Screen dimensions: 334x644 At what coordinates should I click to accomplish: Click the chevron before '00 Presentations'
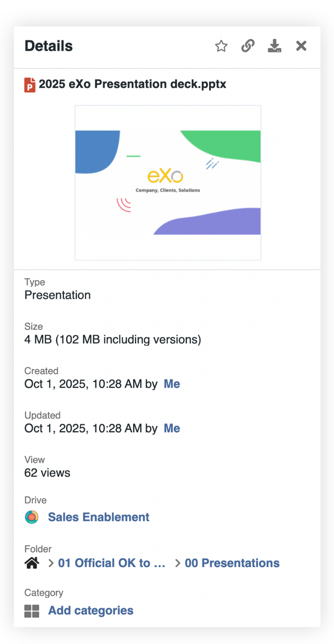[177, 563]
